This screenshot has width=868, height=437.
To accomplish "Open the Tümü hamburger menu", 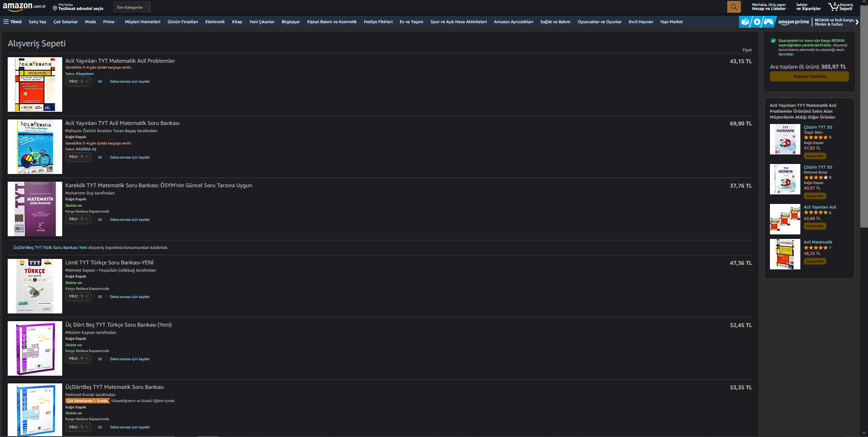I will (13, 22).
